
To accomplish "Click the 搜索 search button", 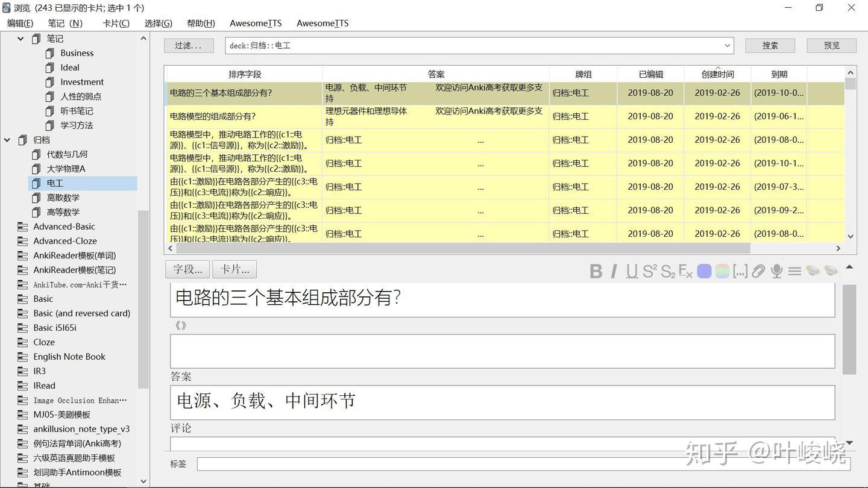I will coord(770,46).
